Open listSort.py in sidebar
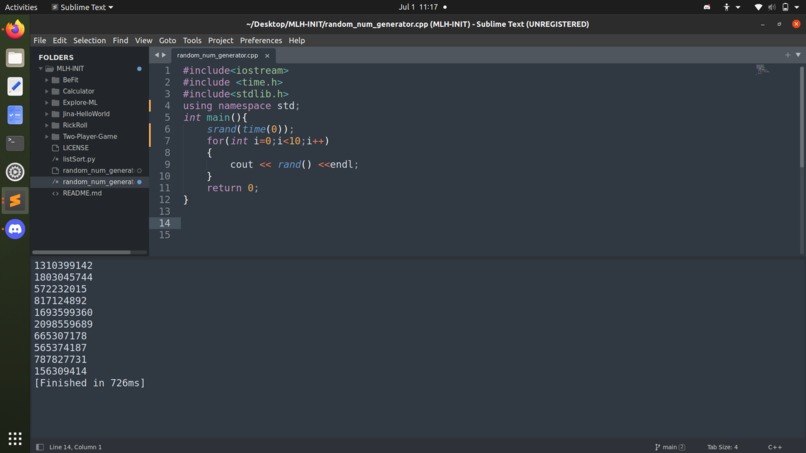The width and height of the screenshot is (806, 453). [79, 159]
